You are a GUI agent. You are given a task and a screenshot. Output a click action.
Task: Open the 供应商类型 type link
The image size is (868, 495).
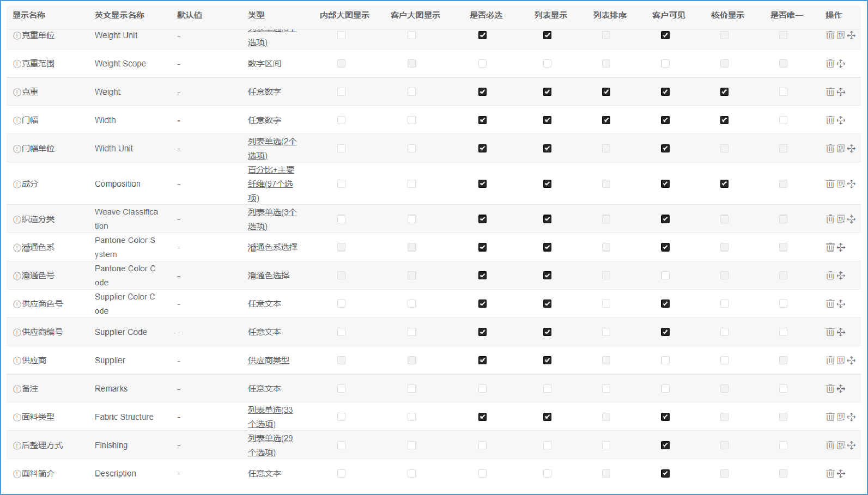point(268,360)
